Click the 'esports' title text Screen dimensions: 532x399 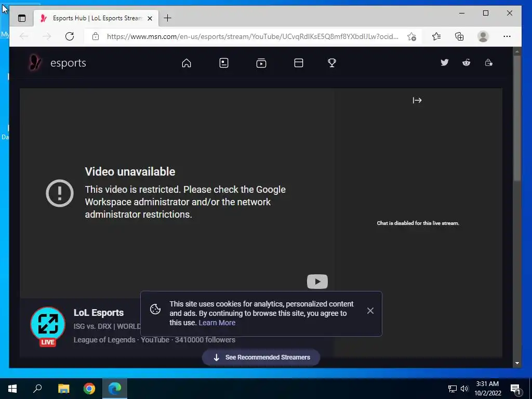(x=68, y=63)
